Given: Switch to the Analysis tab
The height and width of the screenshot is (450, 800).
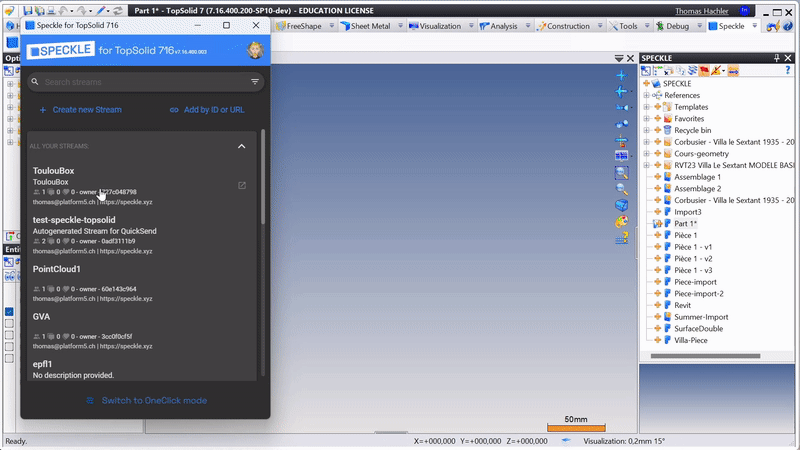Looking at the screenshot, I should pyautogui.click(x=499, y=26).
